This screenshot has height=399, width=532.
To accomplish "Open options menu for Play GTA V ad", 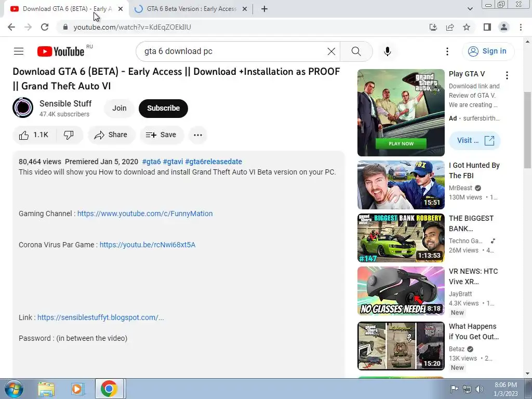I will click(507, 75).
